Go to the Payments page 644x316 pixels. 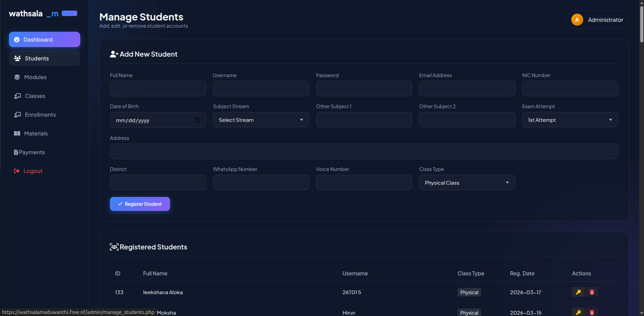44,152
